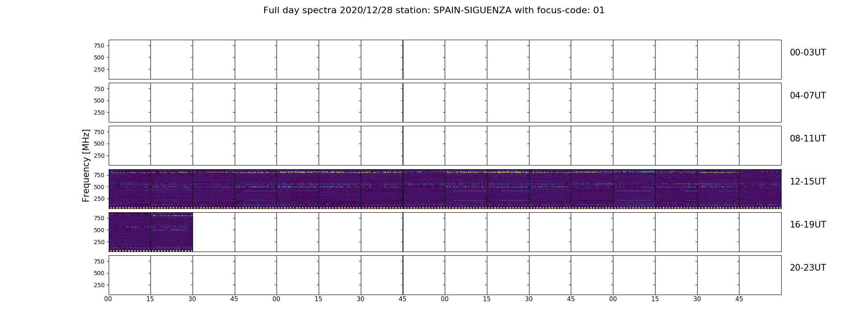
Task: Click the 750 tick in the 16-19UT row
Action: coord(99,218)
